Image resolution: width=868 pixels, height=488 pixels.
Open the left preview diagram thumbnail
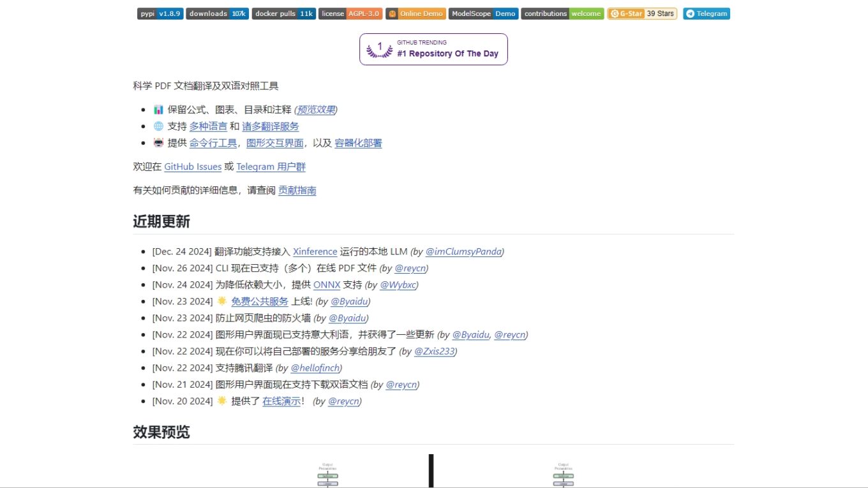328,474
